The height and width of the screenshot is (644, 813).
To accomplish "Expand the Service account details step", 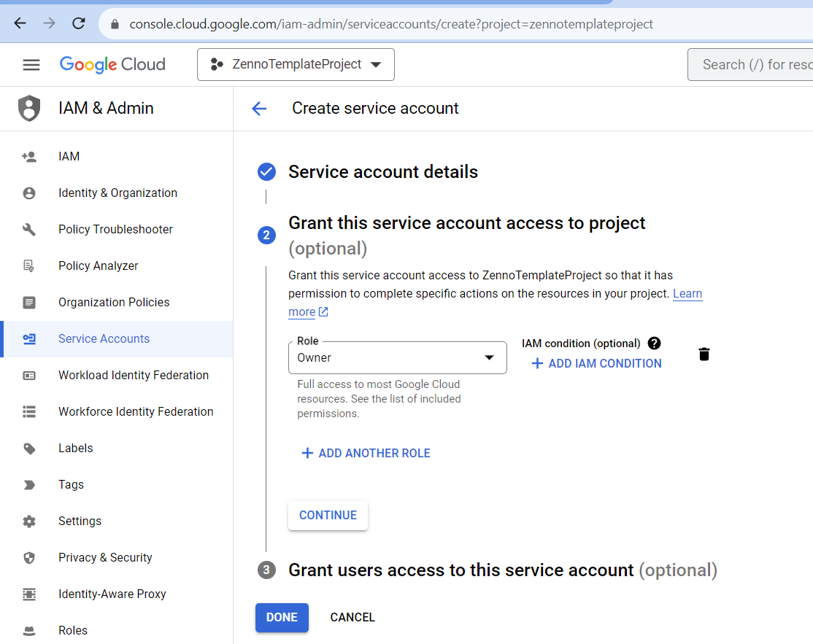I will [383, 172].
